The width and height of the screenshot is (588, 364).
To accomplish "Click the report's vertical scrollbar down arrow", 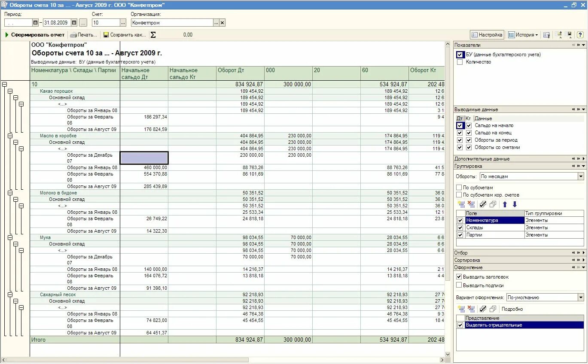I will (448, 355).
